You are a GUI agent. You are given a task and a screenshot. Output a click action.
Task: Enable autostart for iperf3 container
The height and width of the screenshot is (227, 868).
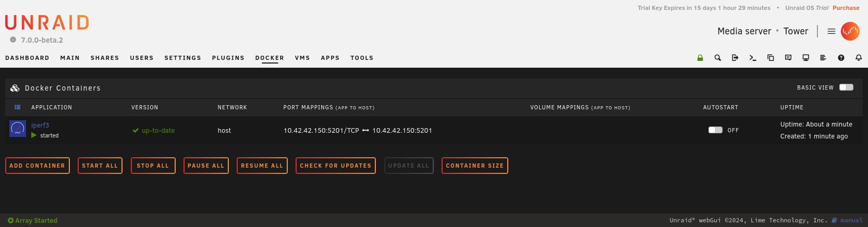coord(715,130)
